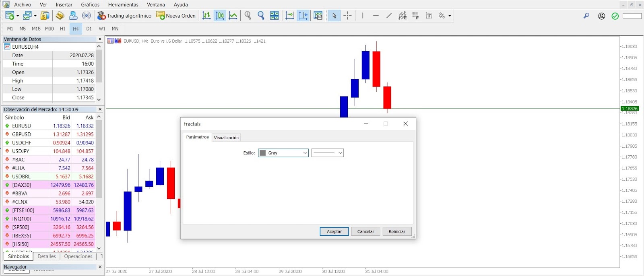Click the Reiniciar button

click(x=397, y=231)
